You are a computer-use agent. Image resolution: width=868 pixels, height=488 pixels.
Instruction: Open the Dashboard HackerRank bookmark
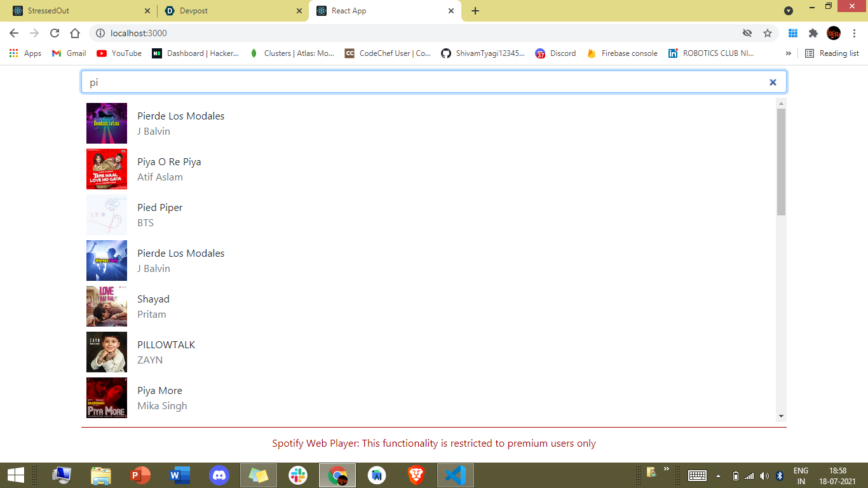click(x=196, y=53)
